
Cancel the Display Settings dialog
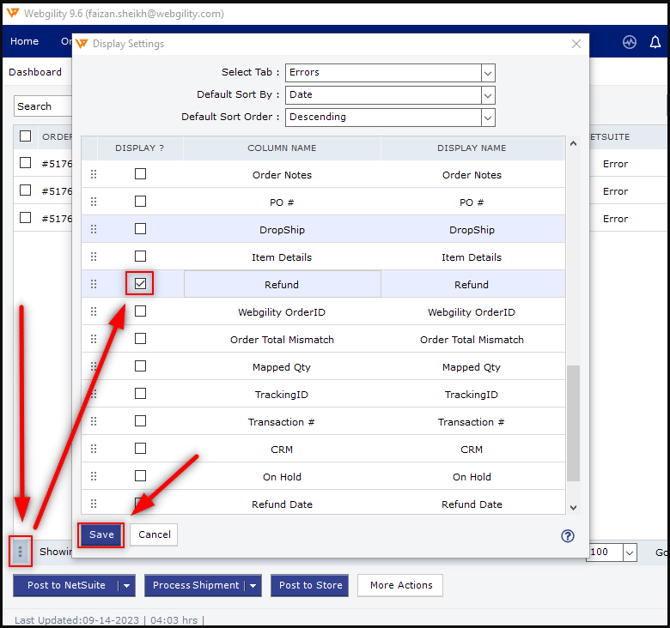(154, 535)
